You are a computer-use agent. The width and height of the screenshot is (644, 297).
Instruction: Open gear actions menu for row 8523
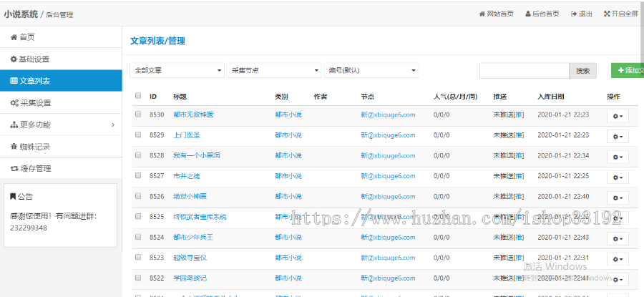(x=618, y=259)
